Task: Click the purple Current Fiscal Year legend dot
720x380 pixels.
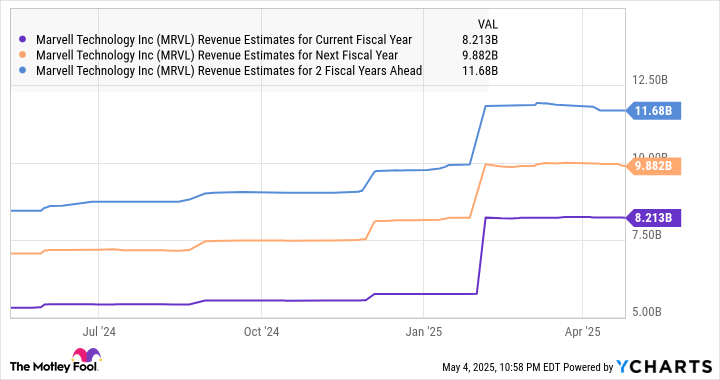Action: click(22, 40)
